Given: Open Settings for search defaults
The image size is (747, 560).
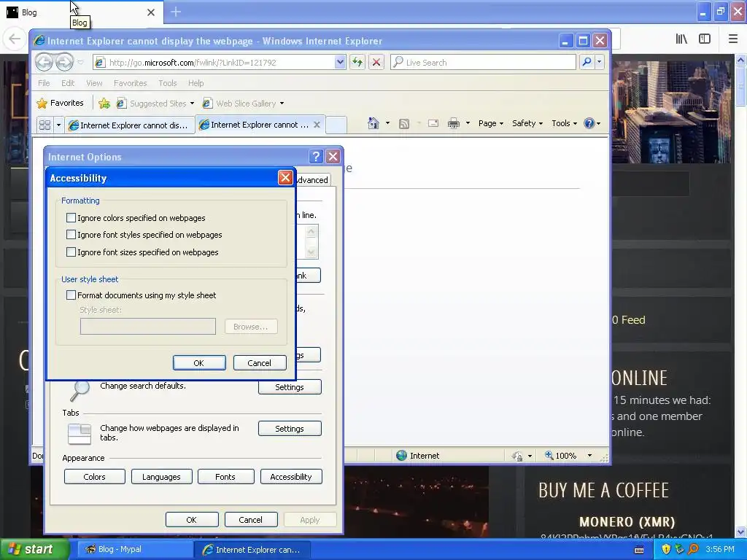Looking at the screenshot, I should [x=290, y=387].
